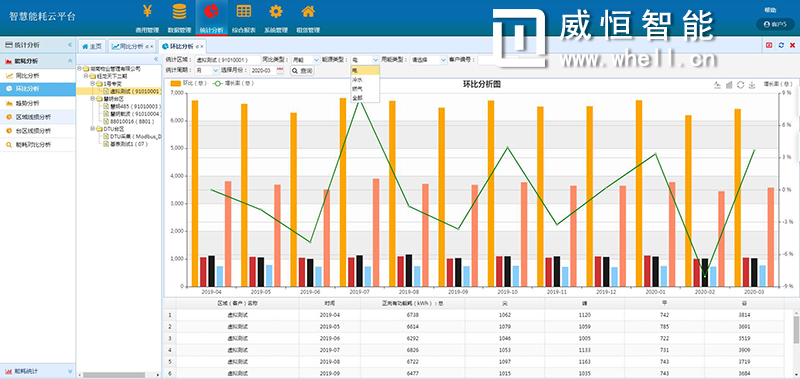The image size is (800, 379).
Task: Switch to the 主页 home tab
Action: point(92,46)
